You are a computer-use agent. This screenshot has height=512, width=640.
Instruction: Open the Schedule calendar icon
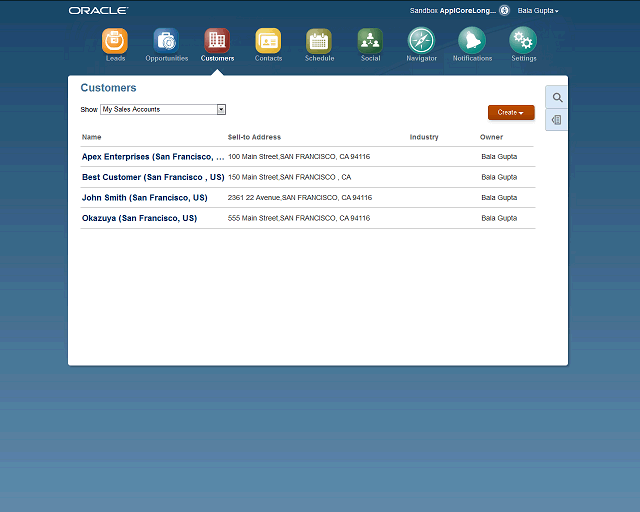tap(319, 41)
